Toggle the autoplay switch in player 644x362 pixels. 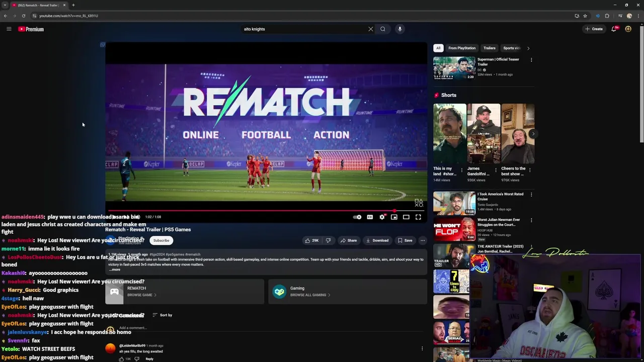click(357, 217)
